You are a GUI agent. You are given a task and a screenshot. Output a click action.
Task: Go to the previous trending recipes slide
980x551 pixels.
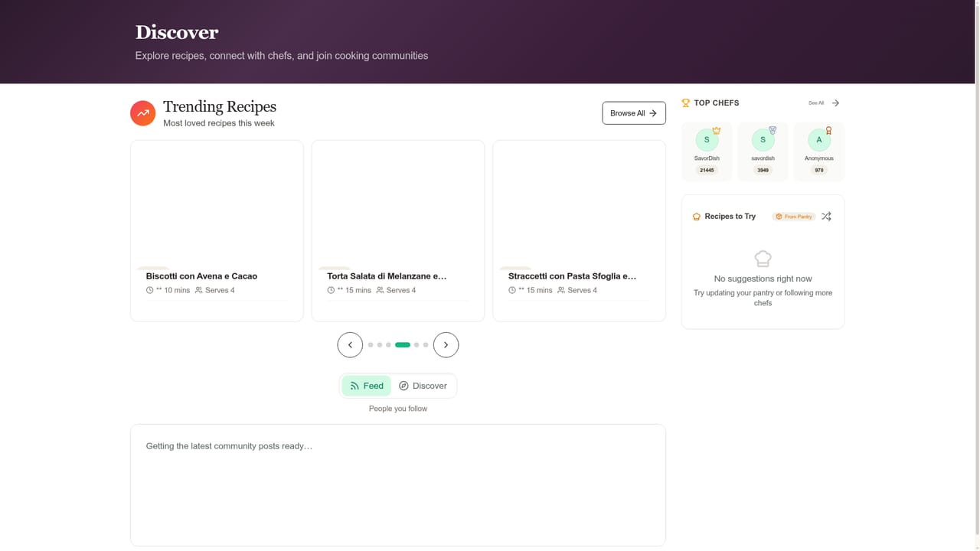click(x=350, y=345)
